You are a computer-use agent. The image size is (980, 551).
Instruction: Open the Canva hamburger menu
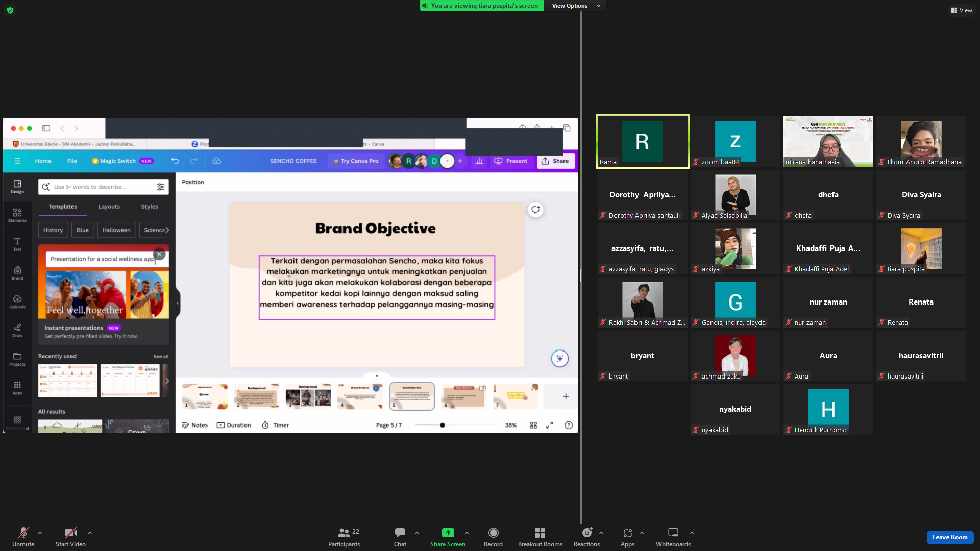(17, 161)
